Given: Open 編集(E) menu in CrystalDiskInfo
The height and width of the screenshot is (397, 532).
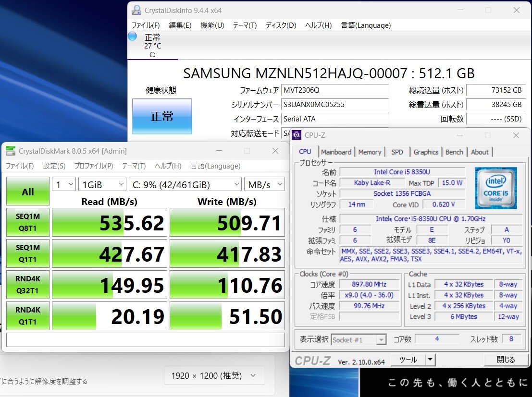Looking at the screenshot, I should [180, 25].
